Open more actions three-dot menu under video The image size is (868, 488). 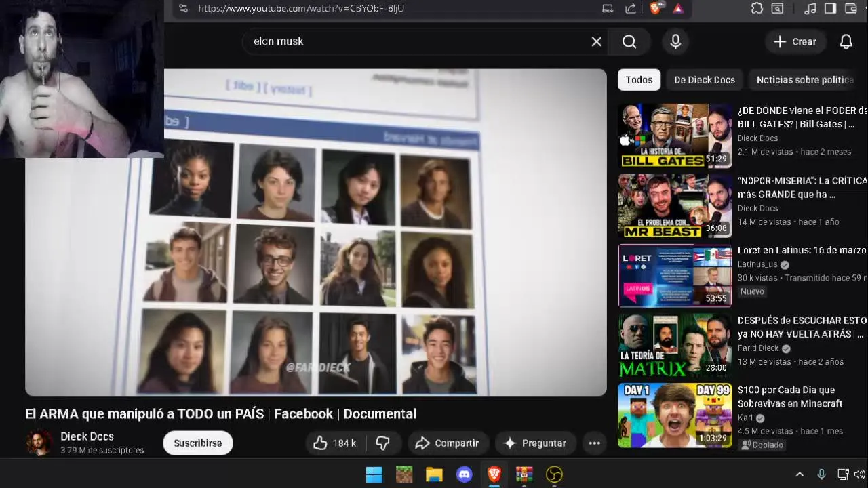594,443
